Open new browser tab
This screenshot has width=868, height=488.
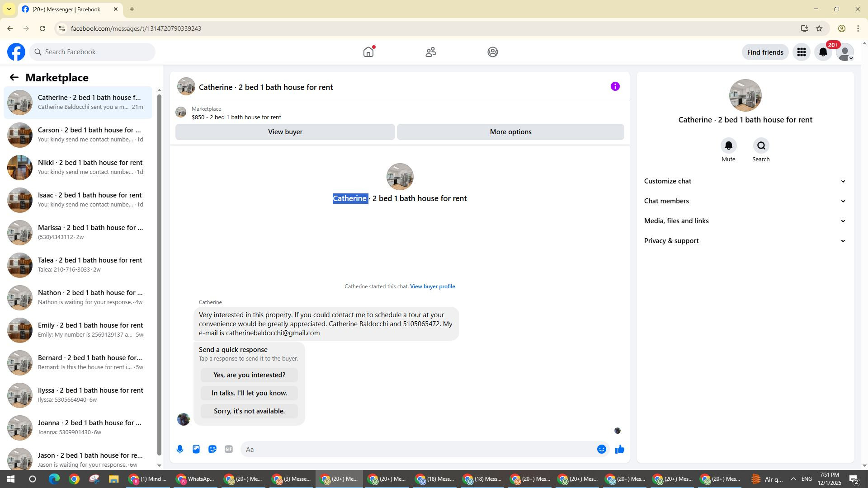[x=132, y=9]
